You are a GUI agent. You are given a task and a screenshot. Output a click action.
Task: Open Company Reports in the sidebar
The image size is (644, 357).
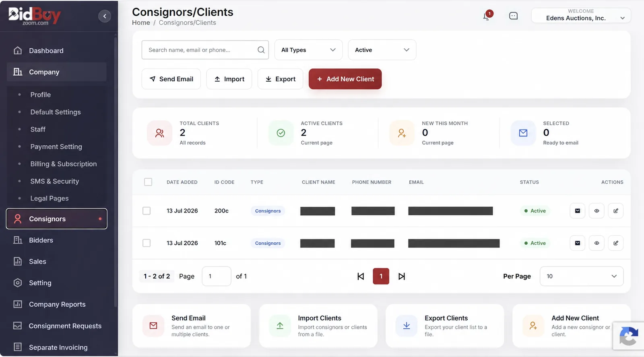pos(57,304)
